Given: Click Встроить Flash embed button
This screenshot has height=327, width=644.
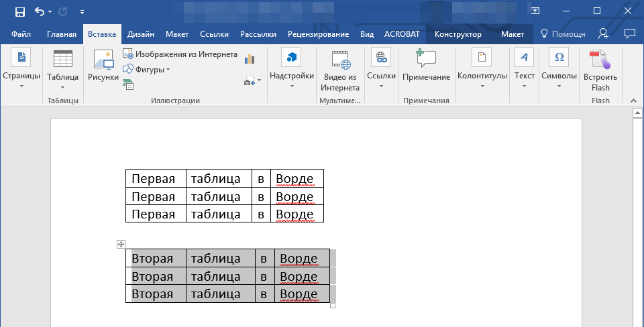Looking at the screenshot, I should tap(600, 71).
